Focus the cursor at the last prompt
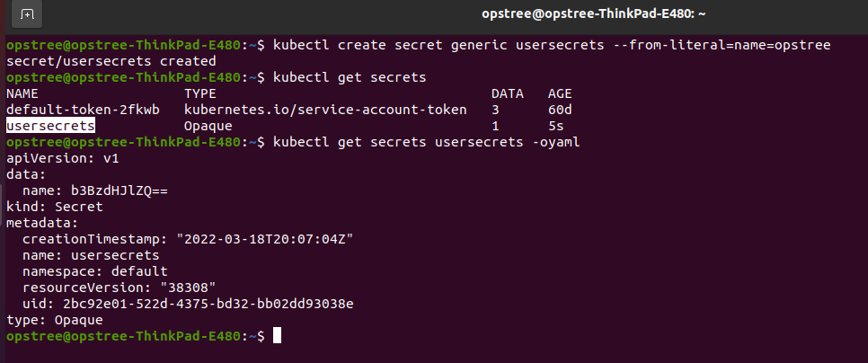 click(x=277, y=335)
